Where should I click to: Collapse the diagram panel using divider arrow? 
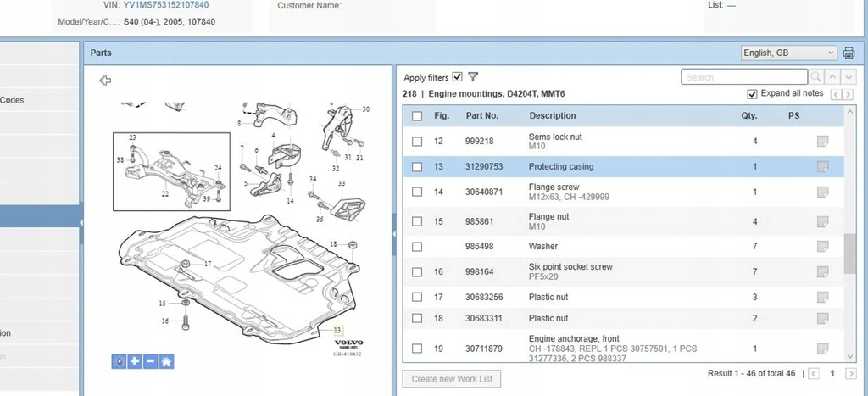pyautogui.click(x=395, y=234)
